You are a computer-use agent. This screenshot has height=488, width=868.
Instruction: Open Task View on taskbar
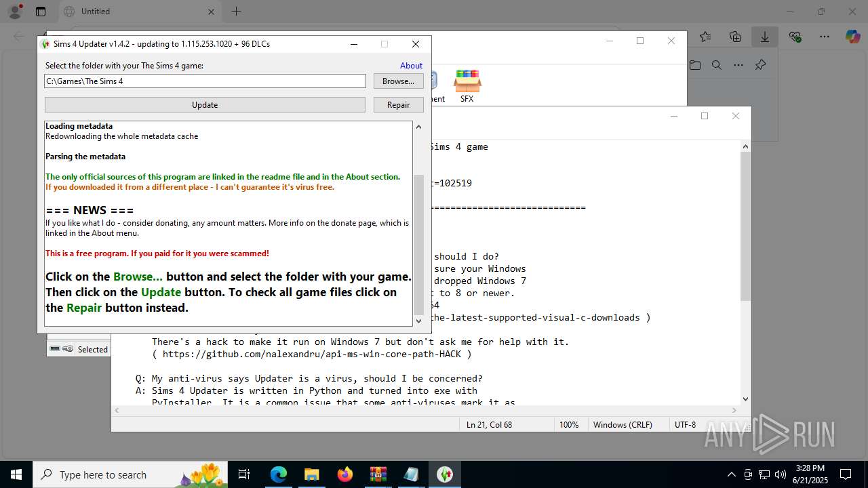point(245,474)
